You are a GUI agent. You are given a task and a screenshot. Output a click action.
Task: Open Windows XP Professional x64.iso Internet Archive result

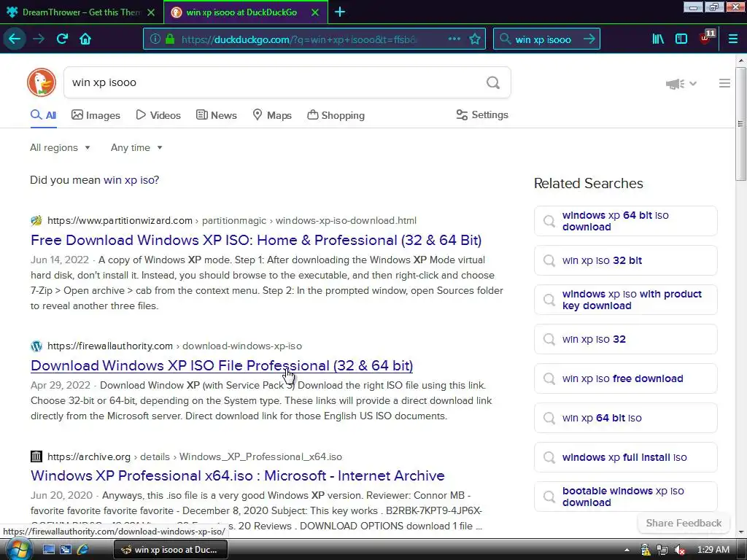pyautogui.click(x=238, y=475)
